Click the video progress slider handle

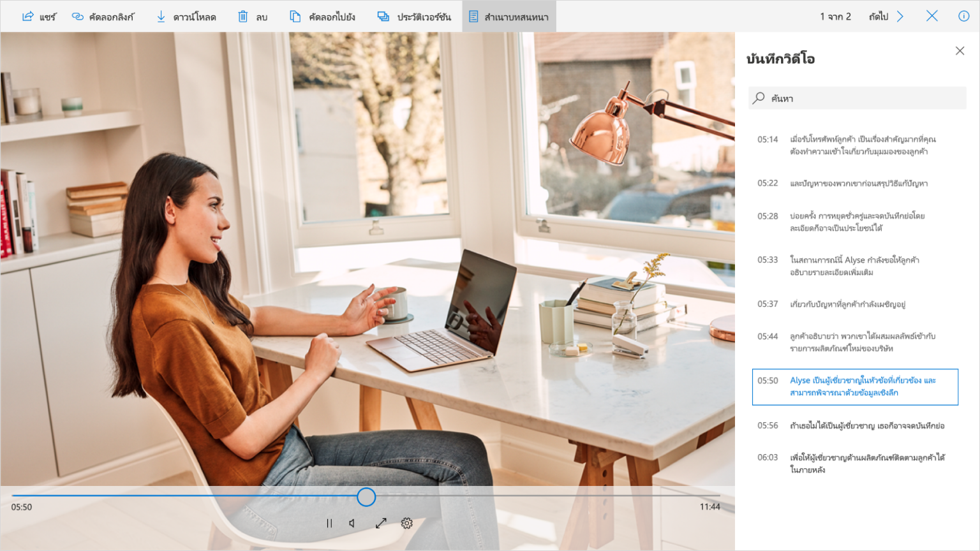click(366, 497)
